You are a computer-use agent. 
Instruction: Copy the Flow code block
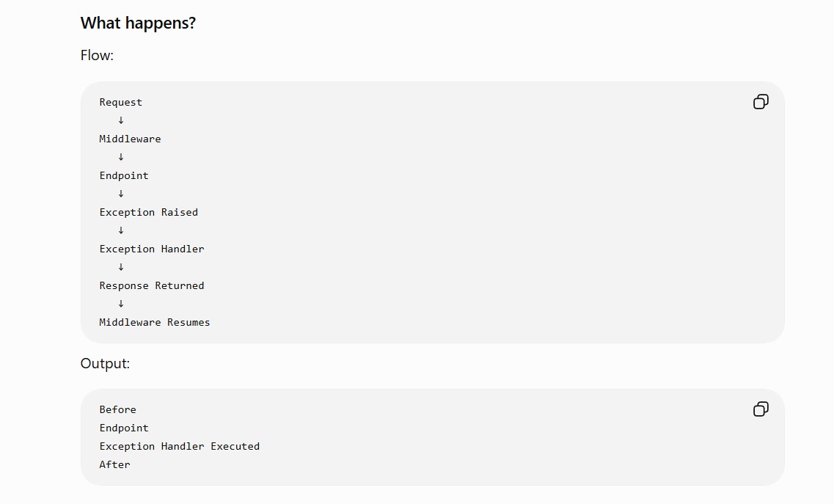click(761, 102)
